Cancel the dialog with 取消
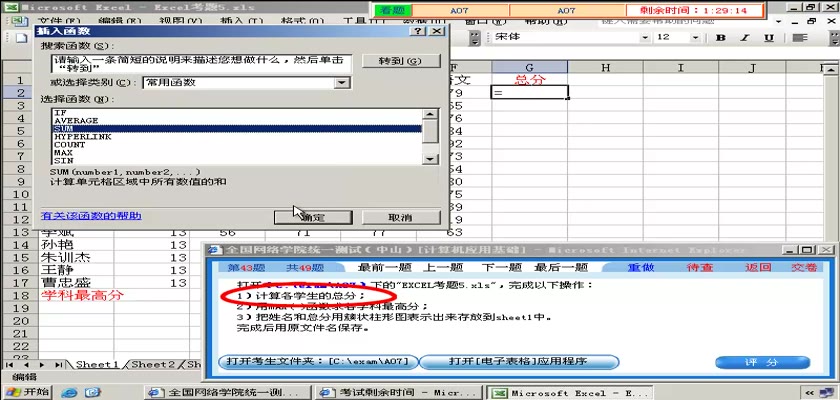840x400 pixels. pyautogui.click(x=401, y=217)
